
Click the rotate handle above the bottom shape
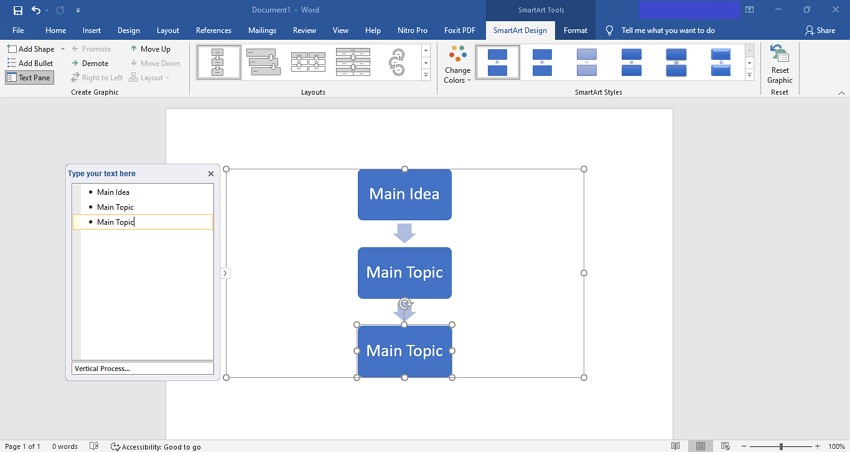pos(404,304)
